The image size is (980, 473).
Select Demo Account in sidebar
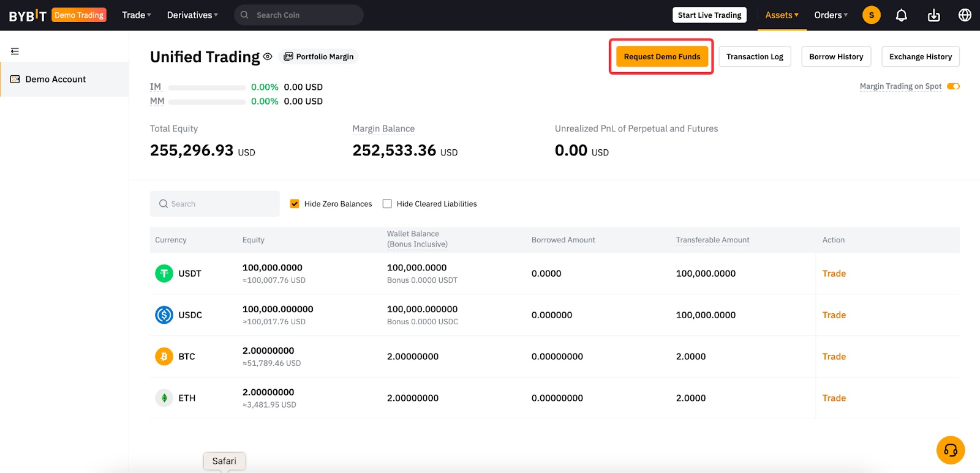(55, 80)
